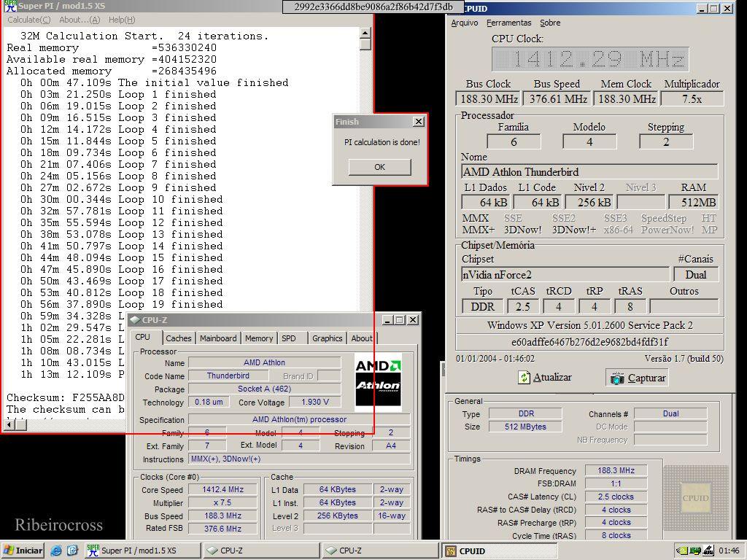Click the memory Size 512 MBytes field
This screenshot has width=747, height=560.
point(525,427)
